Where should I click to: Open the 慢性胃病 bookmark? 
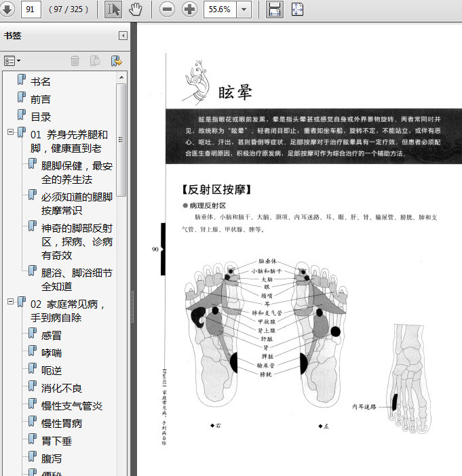(62, 424)
